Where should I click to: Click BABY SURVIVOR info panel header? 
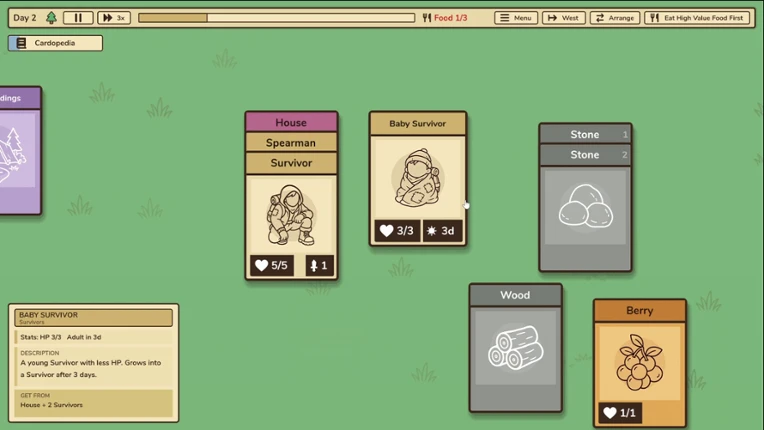point(94,318)
